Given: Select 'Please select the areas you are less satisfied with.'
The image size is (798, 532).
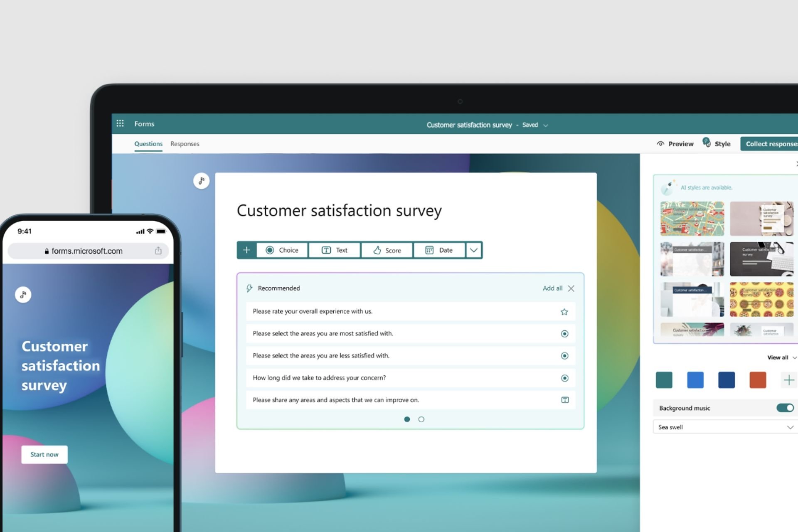Looking at the screenshot, I should (411, 356).
